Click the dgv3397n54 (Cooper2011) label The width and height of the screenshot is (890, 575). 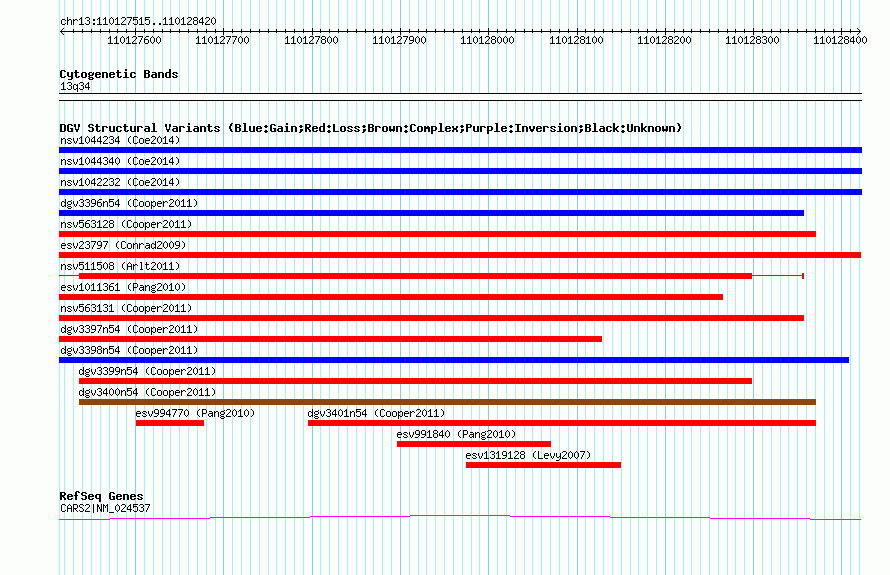[x=129, y=329]
